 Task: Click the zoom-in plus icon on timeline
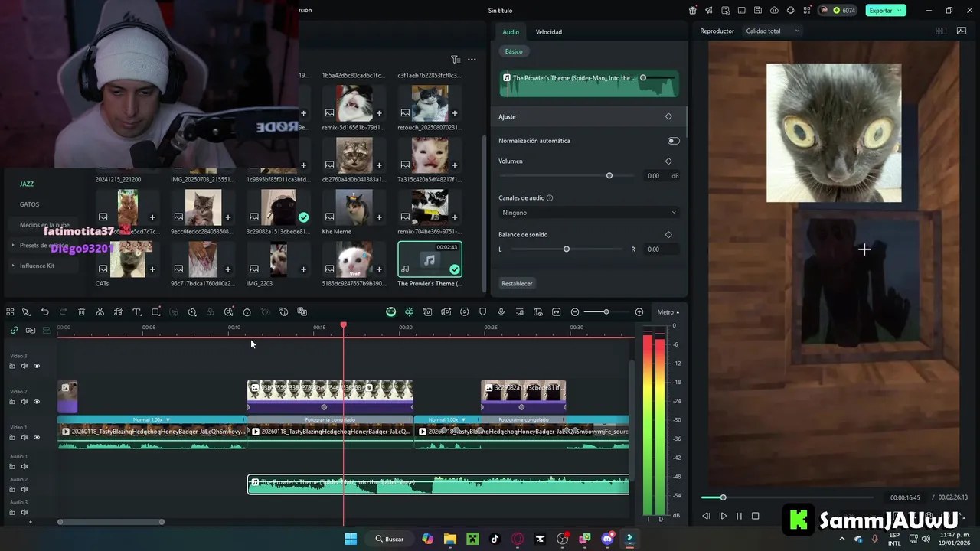pyautogui.click(x=639, y=312)
